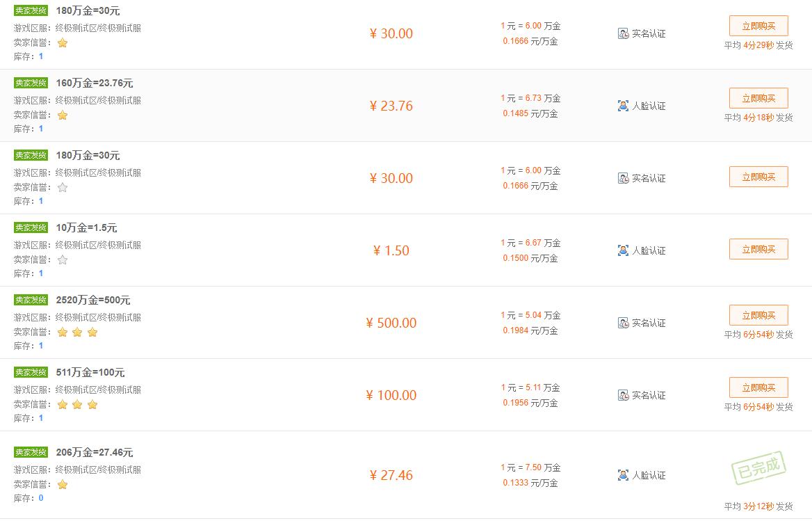Purchase the 511万金=100元 listing
This screenshot has height=521, width=812.
(758, 387)
